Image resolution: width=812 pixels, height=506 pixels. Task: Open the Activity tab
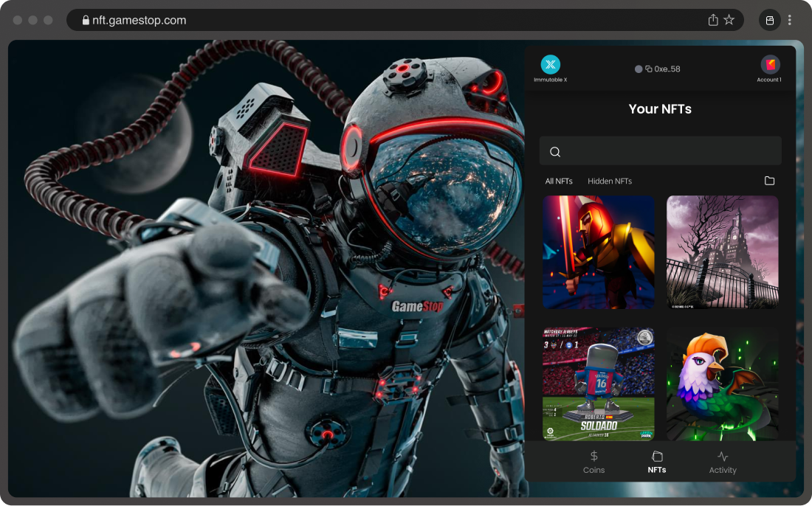click(x=722, y=462)
